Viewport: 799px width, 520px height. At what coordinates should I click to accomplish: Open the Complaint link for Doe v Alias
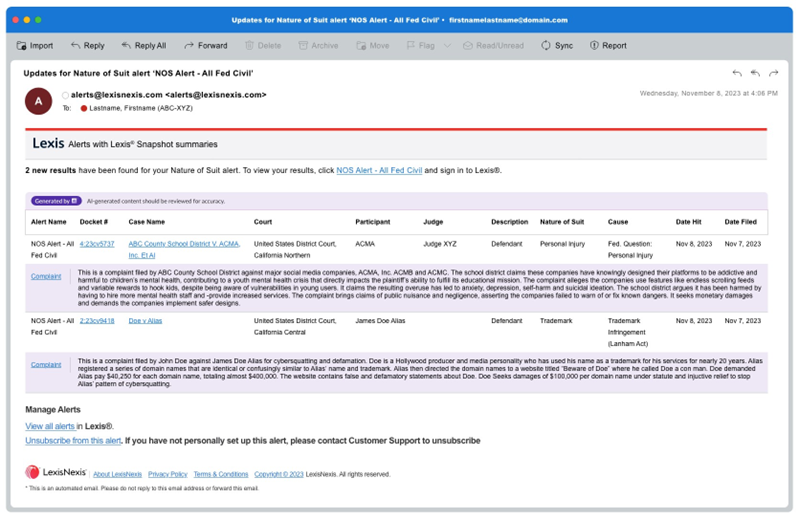(x=46, y=365)
